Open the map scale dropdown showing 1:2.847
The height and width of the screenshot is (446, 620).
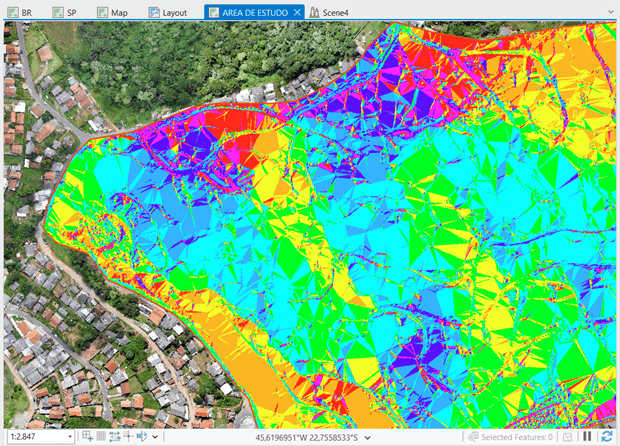coord(68,437)
